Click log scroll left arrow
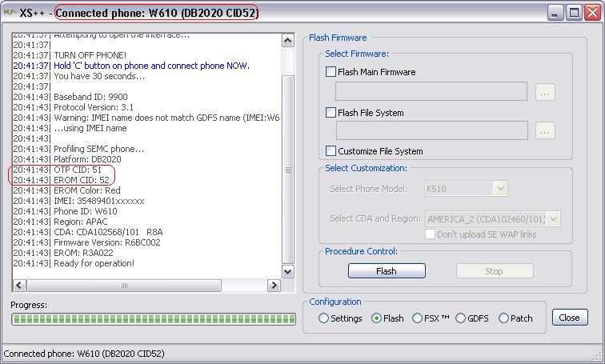 (20, 286)
